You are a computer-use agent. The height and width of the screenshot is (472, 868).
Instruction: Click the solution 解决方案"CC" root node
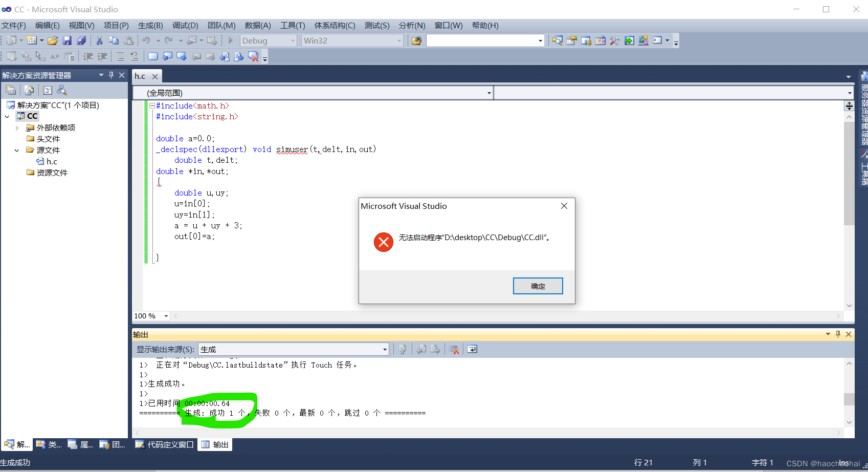click(x=53, y=105)
